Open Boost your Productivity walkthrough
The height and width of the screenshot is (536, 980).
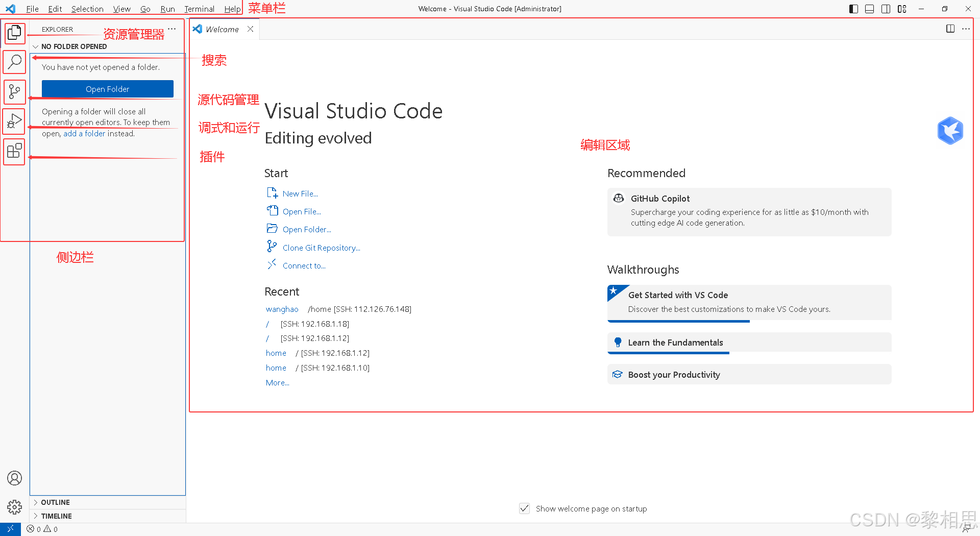(x=749, y=374)
